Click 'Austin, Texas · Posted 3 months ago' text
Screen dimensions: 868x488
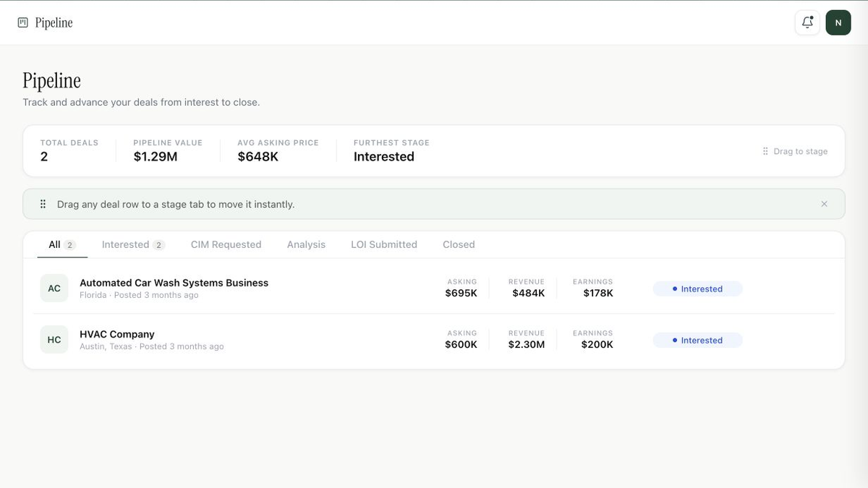[152, 346]
